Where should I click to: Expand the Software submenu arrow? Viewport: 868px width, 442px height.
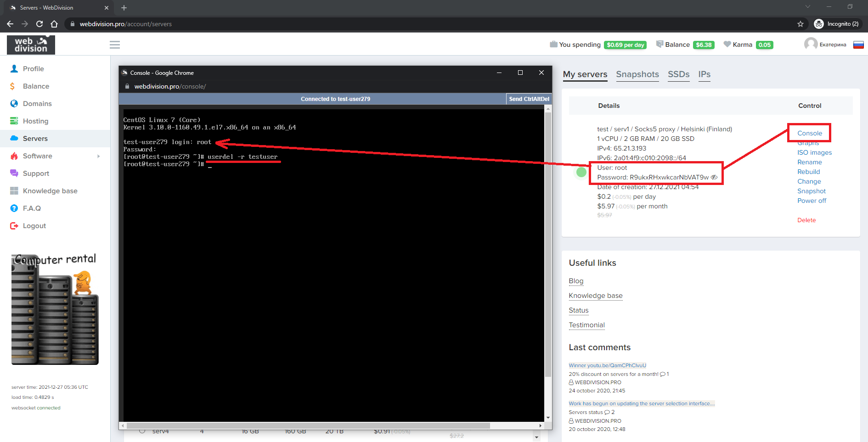coord(98,156)
